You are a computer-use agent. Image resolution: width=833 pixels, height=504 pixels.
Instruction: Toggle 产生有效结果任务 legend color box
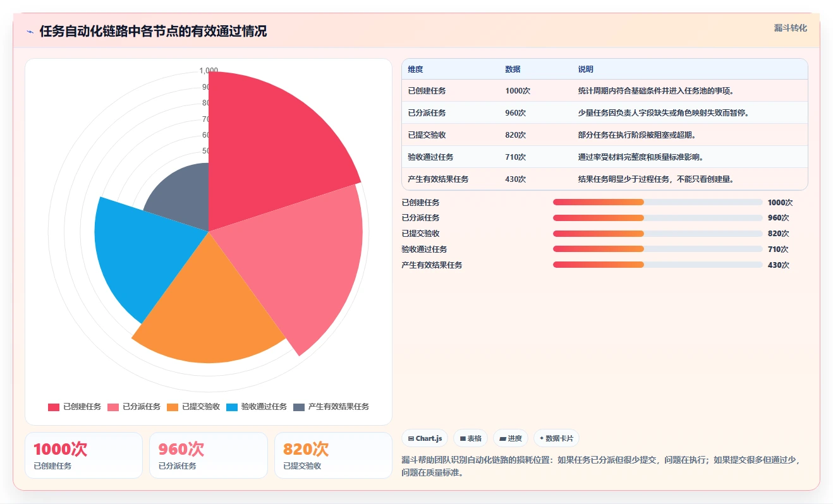pos(299,407)
